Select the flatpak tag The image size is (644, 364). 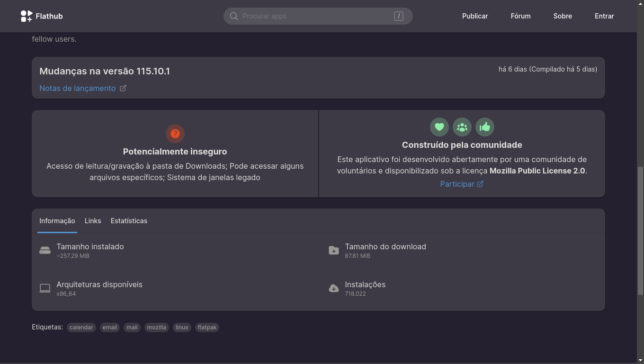click(207, 327)
